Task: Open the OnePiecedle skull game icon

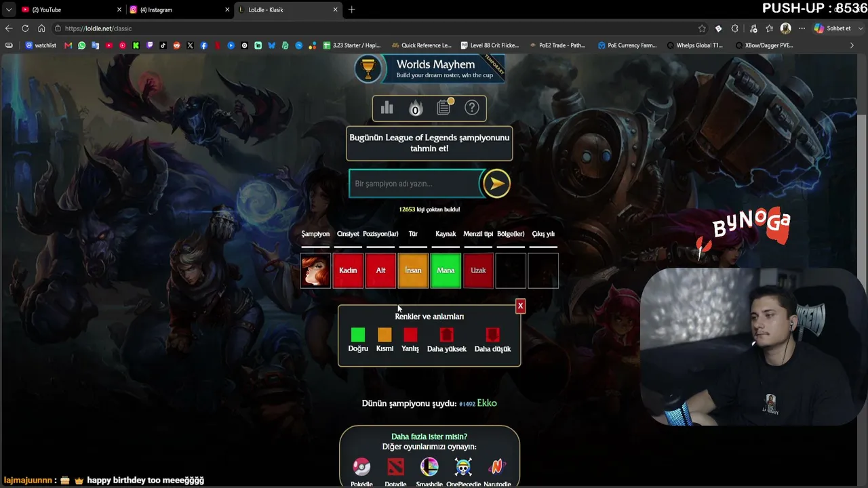Action: [463, 466]
